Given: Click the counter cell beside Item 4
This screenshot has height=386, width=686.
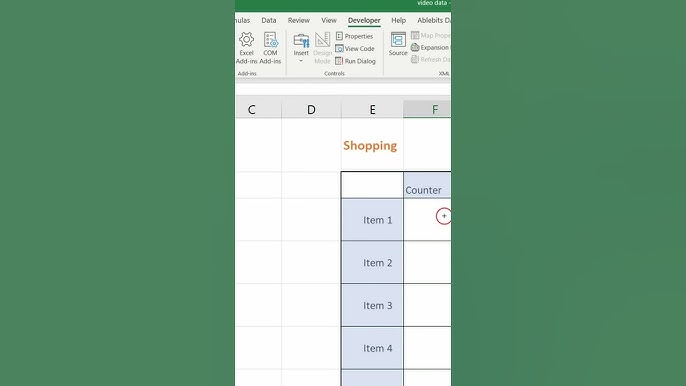Looking at the screenshot, I should pos(427,348).
